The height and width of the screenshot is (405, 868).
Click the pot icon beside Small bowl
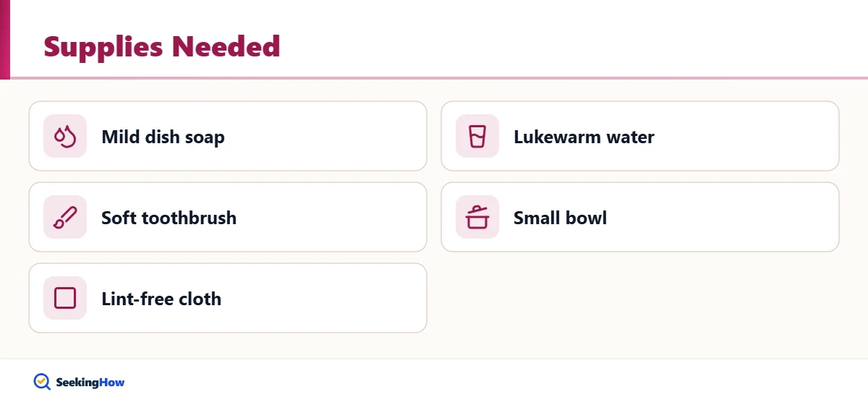coord(477,217)
